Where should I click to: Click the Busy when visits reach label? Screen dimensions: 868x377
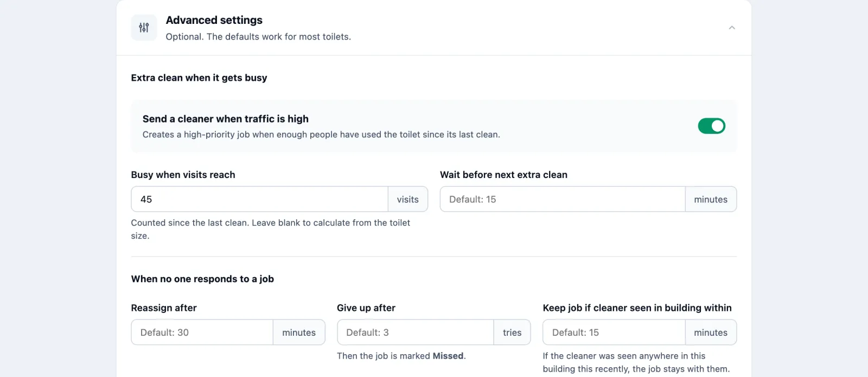coord(183,175)
